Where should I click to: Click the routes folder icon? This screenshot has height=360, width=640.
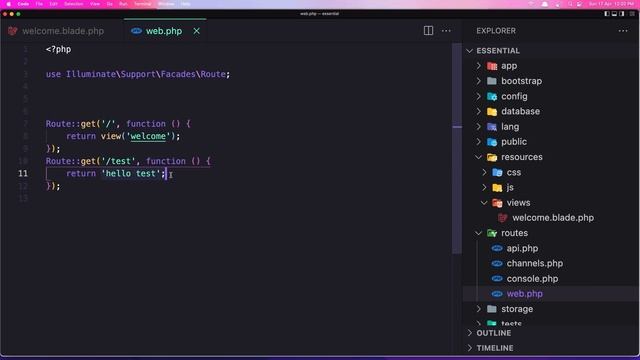pos(492,233)
